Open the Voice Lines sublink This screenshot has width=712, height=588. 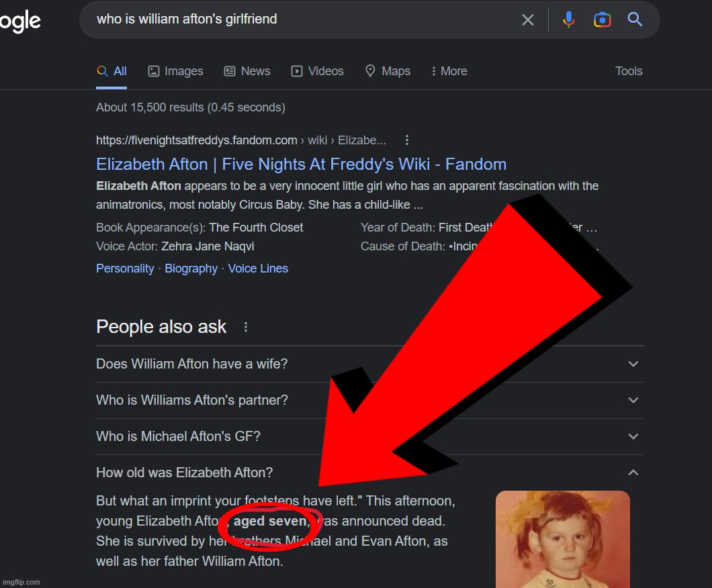(x=258, y=268)
